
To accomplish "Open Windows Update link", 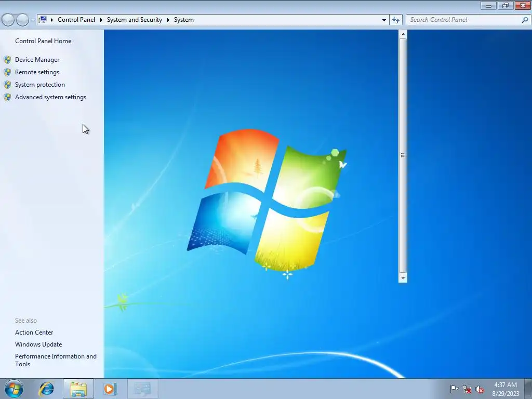I will (x=38, y=344).
